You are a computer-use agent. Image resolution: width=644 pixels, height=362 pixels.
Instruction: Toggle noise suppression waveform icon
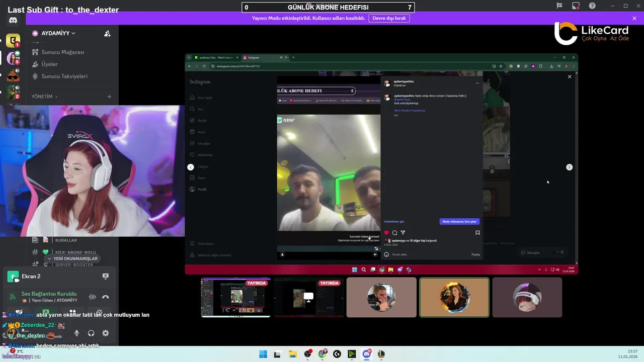coord(92,297)
